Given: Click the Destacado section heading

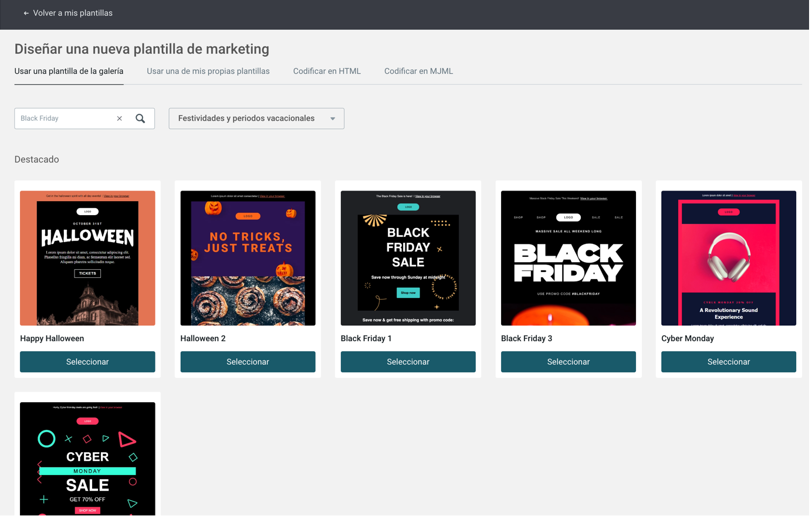Looking at the screenshot, I should [37, 160].
